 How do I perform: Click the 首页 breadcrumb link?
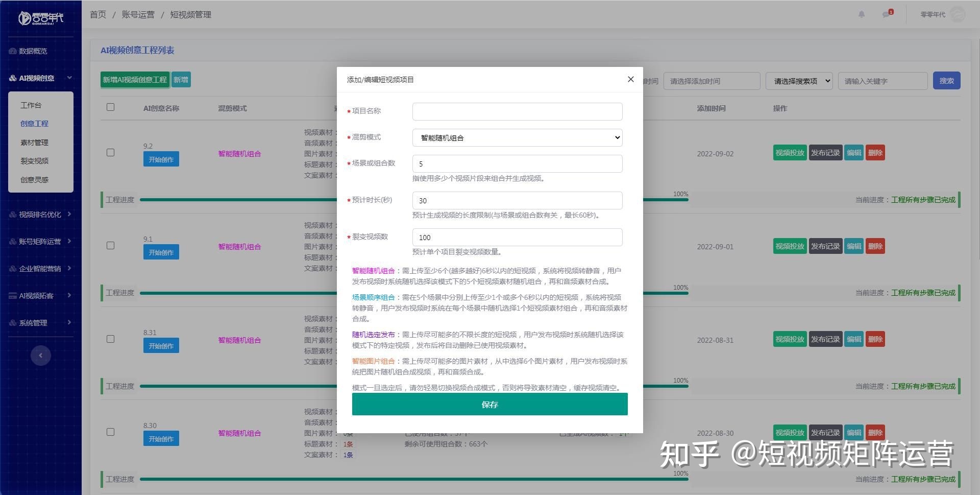(x=98, y=14)
